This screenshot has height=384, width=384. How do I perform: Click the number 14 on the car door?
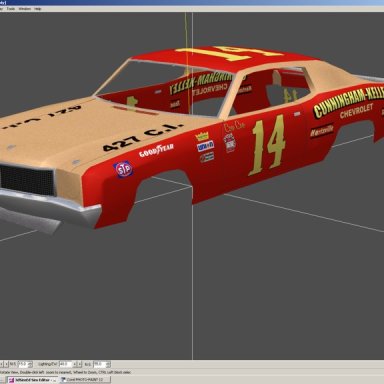267,145
